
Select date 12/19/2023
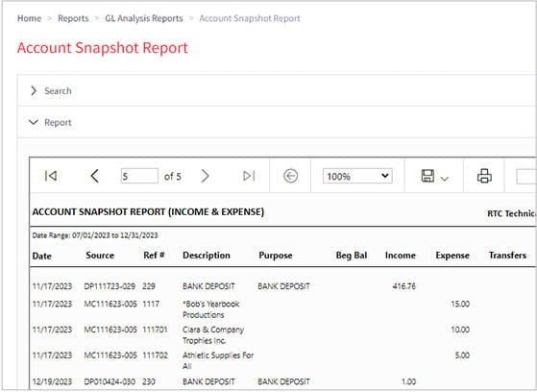click(x=52, y=381)
